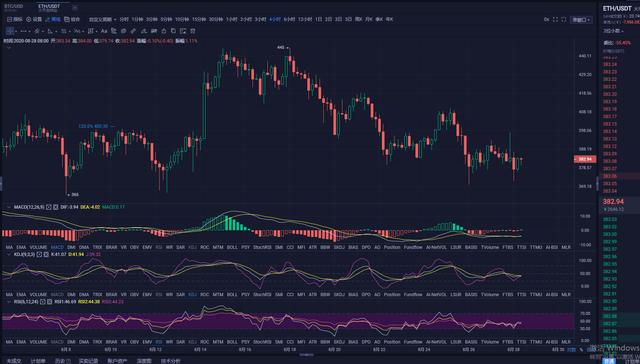This screenshot has height=364, width=640.
Task: Open settings for the RSI(6,12,24) panel
Action: 42,302
